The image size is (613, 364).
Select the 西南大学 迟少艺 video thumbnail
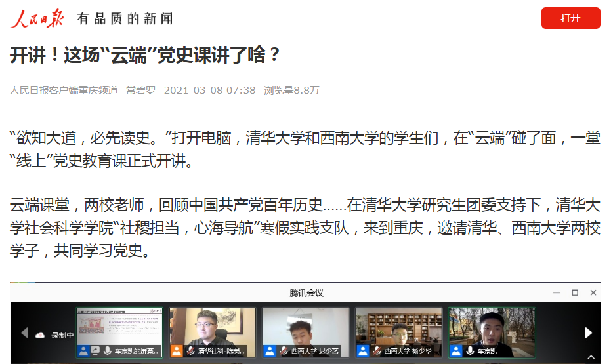306,333
